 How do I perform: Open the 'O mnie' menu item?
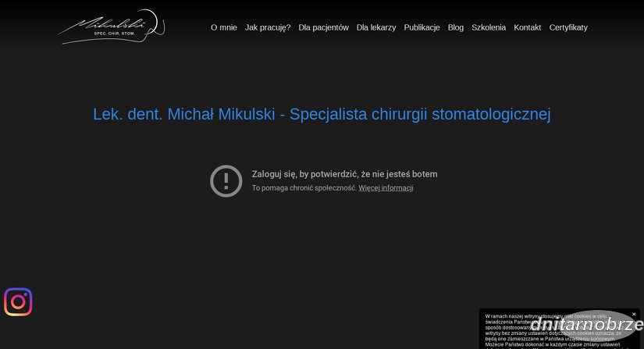(223, 27)
